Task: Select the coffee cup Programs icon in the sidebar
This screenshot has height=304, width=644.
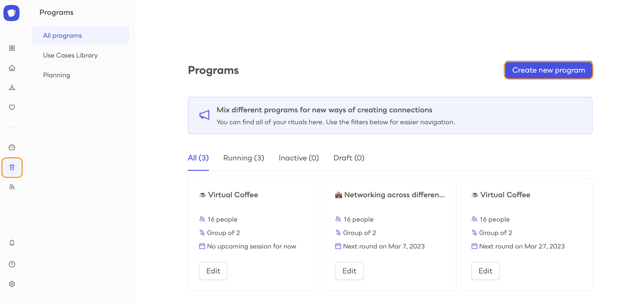Action: tap(12, 167)
